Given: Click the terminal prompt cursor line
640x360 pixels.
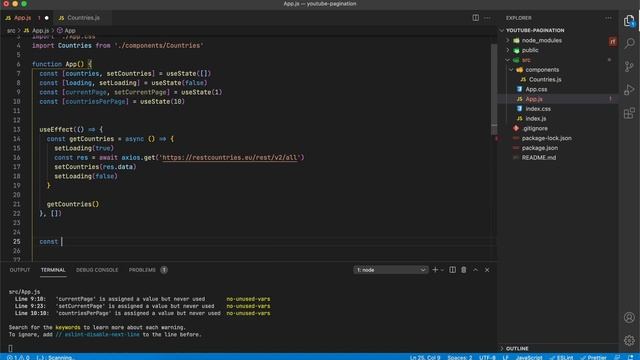Looking at the screenshot, I should 10,349.
